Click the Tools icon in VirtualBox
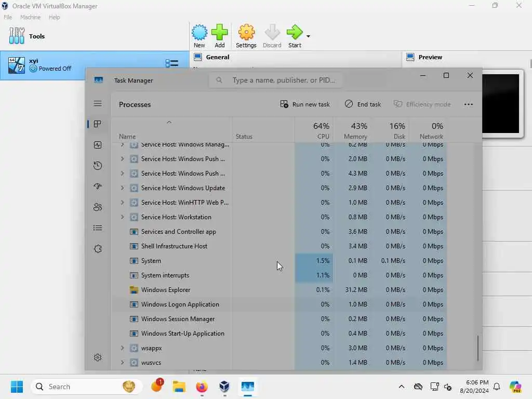 point(17,36)
